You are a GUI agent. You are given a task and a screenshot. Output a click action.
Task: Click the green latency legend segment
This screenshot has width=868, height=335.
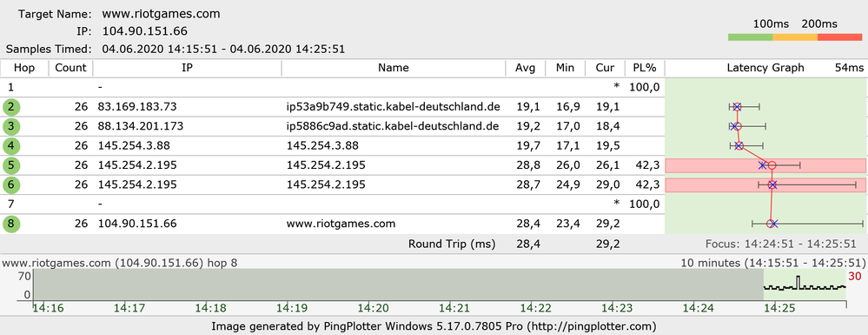750,37
